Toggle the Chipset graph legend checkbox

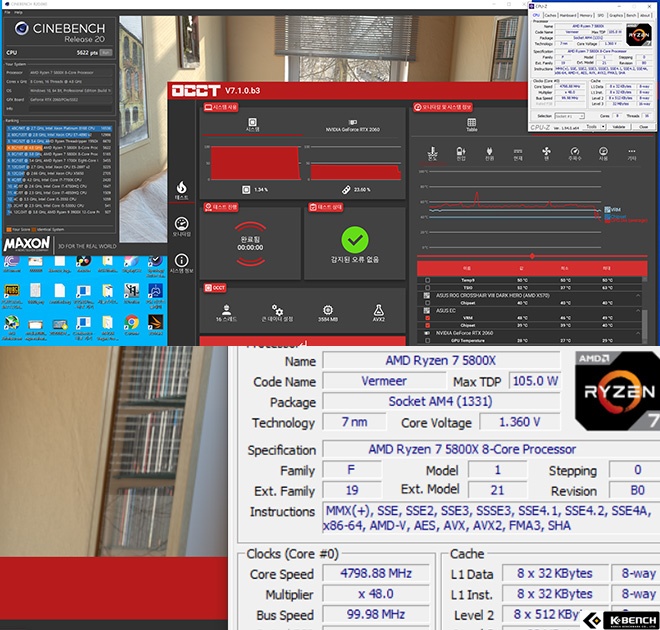point(607,217)
